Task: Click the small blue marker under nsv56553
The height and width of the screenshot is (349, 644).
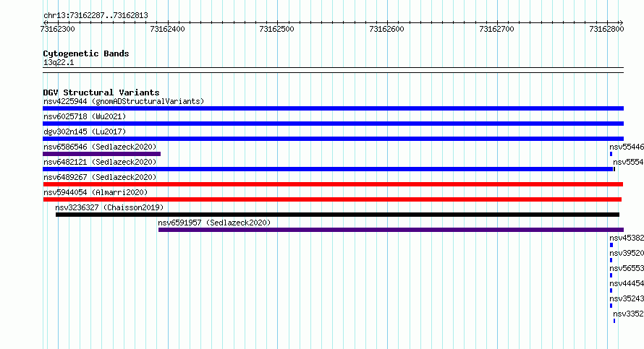Action: coord(611,275)
